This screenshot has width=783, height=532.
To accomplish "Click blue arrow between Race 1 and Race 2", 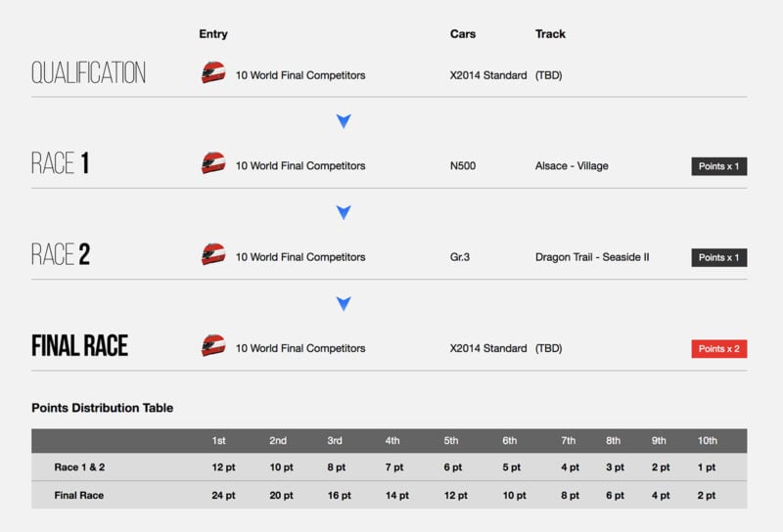I will [344, 212].
